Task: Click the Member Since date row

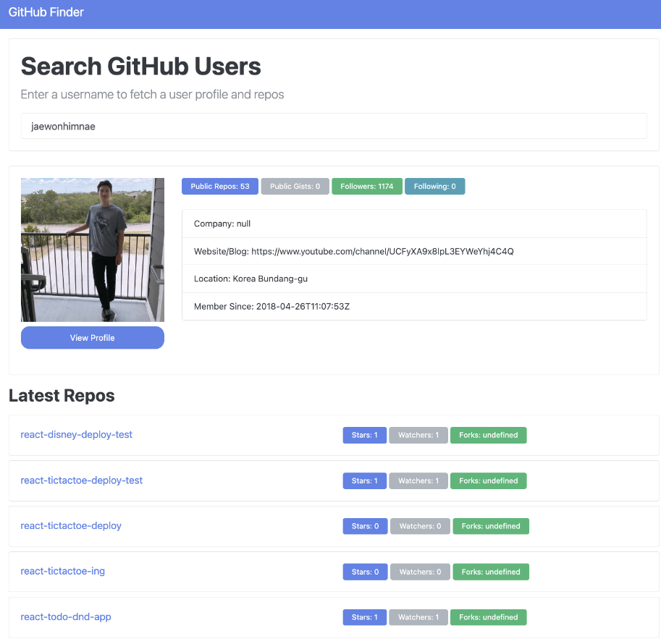Action: point(414,306)
